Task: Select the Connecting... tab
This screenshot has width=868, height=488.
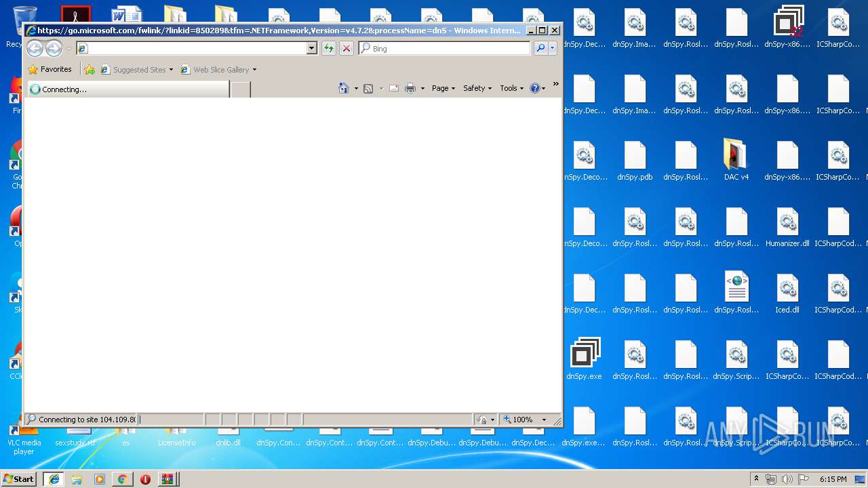Action: pyautogui.click(x=127, y=89)
